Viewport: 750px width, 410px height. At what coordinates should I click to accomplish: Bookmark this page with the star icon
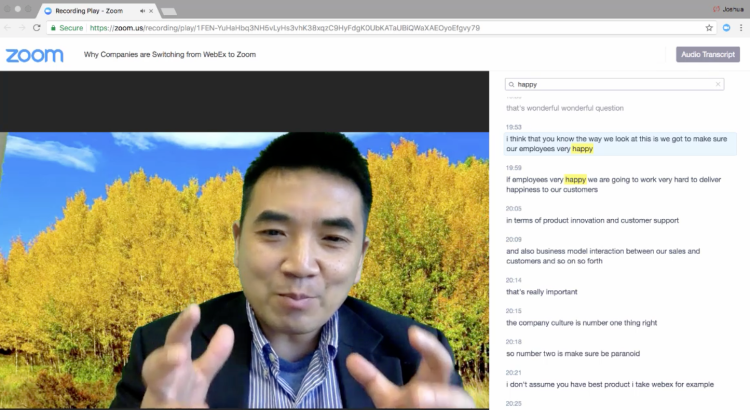coord(709,28)
